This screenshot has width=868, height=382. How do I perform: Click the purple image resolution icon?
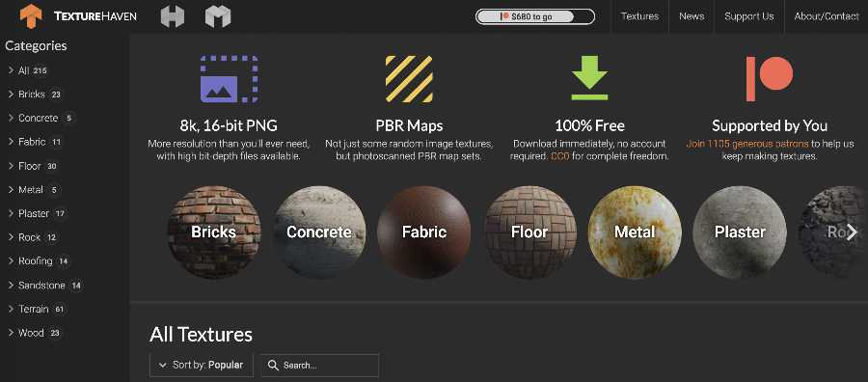(229, 78)
